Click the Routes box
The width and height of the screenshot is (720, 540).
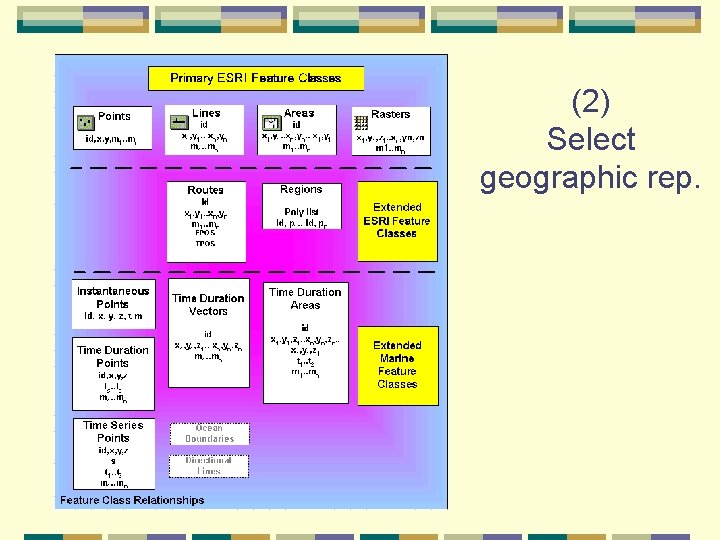coord(206,221)
